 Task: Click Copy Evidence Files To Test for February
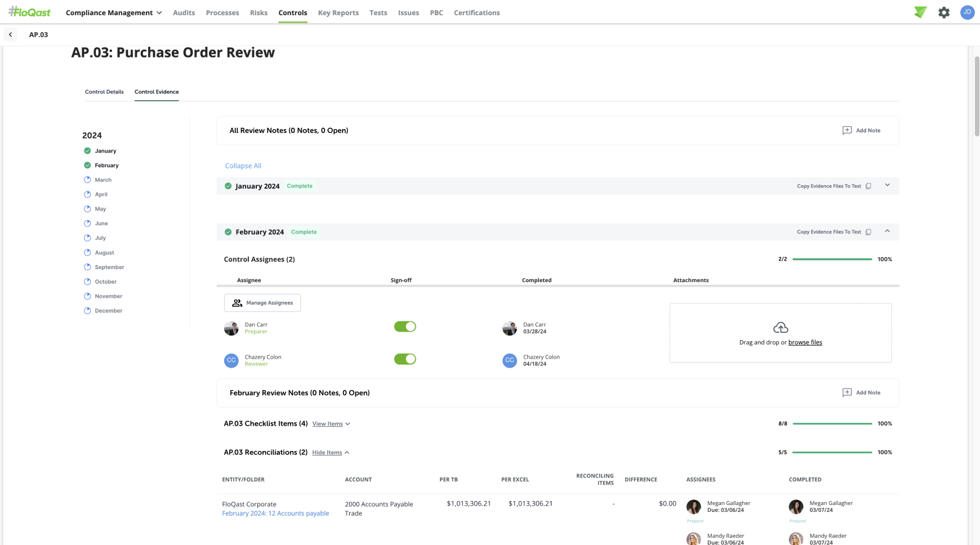[828, 232]
